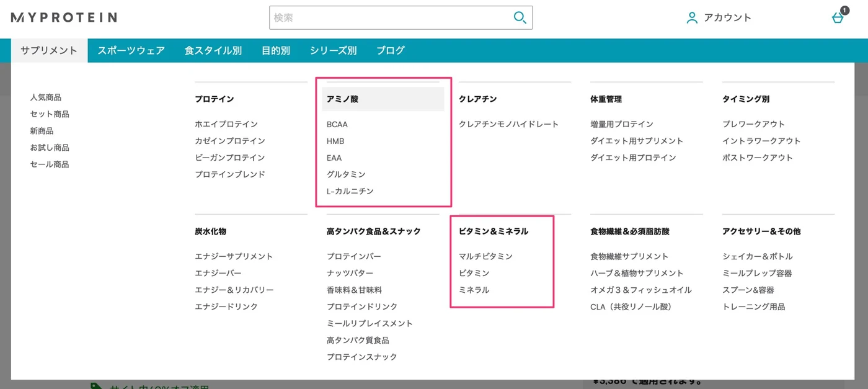The width and height of the screenshot is (868, 389).
Task: Select 食物繊維サプリメント
Action: click(629, 256)
